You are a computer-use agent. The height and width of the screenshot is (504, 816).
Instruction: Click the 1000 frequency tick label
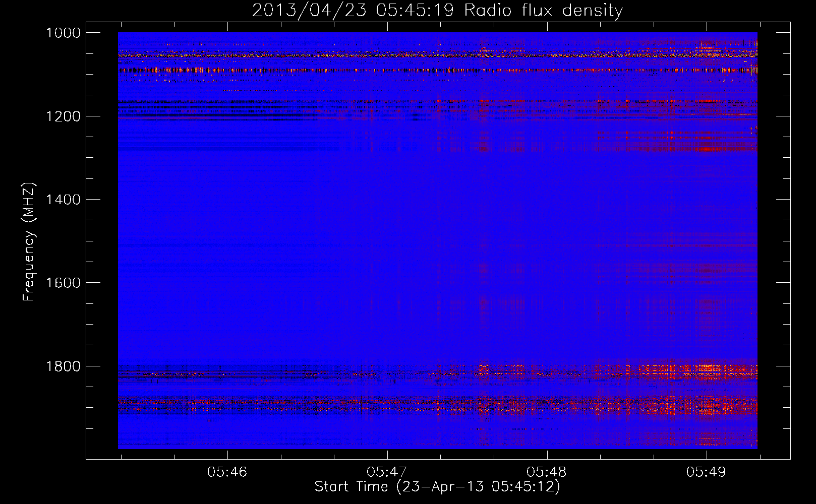[63, 33]
